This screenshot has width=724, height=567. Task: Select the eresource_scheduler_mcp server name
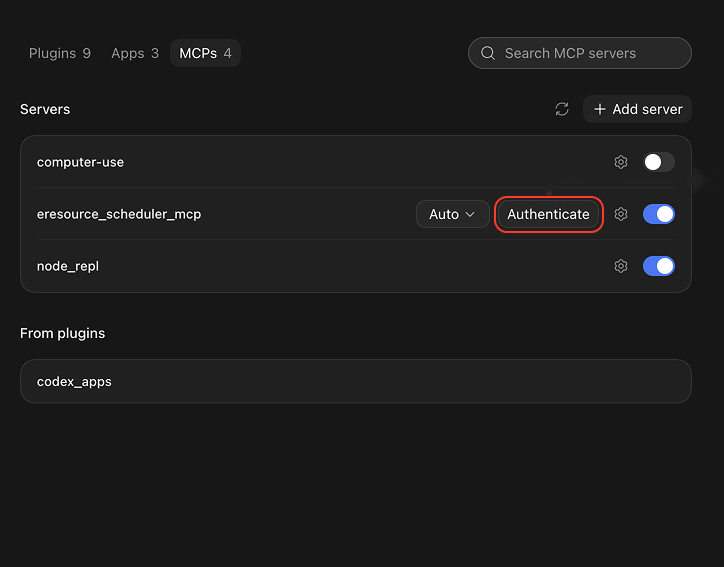click(x=119, y=214)
